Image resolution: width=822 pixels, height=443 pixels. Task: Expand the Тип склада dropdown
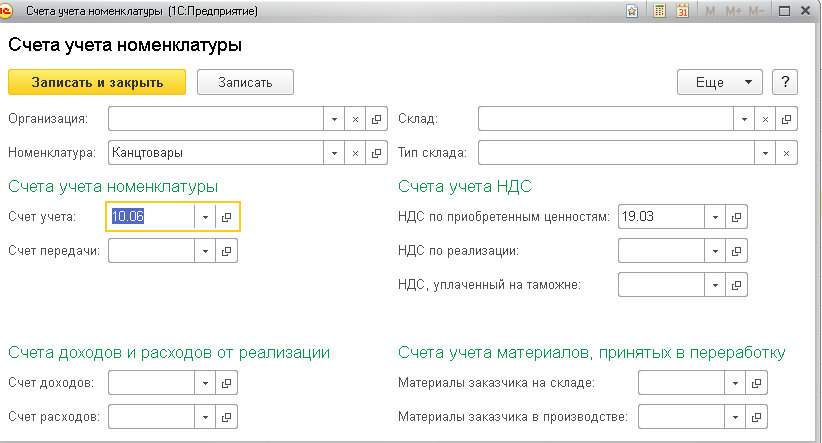coord(765,153)
